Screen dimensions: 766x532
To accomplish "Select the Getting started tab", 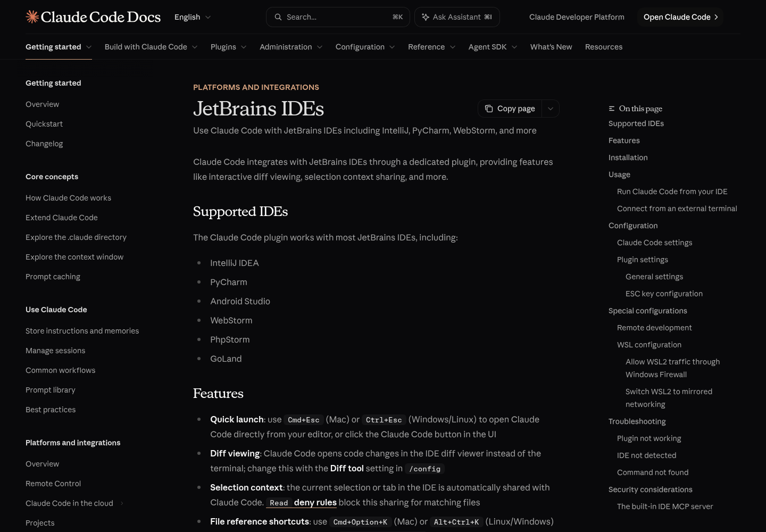I will [x=59, y=47].
